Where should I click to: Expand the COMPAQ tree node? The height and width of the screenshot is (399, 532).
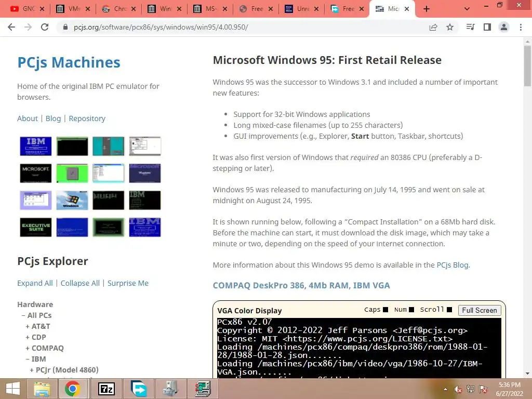(45, 348)
